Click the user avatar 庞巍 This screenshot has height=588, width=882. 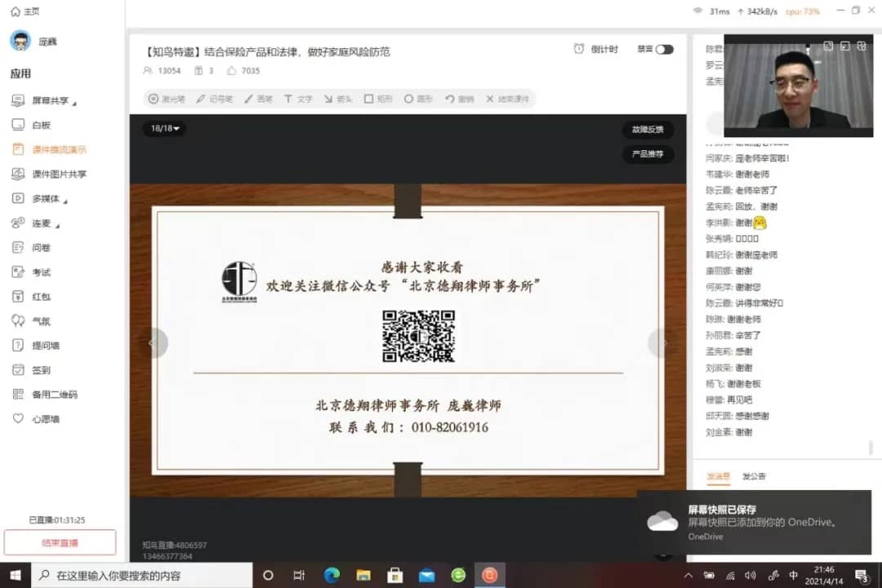coord(20,41)
